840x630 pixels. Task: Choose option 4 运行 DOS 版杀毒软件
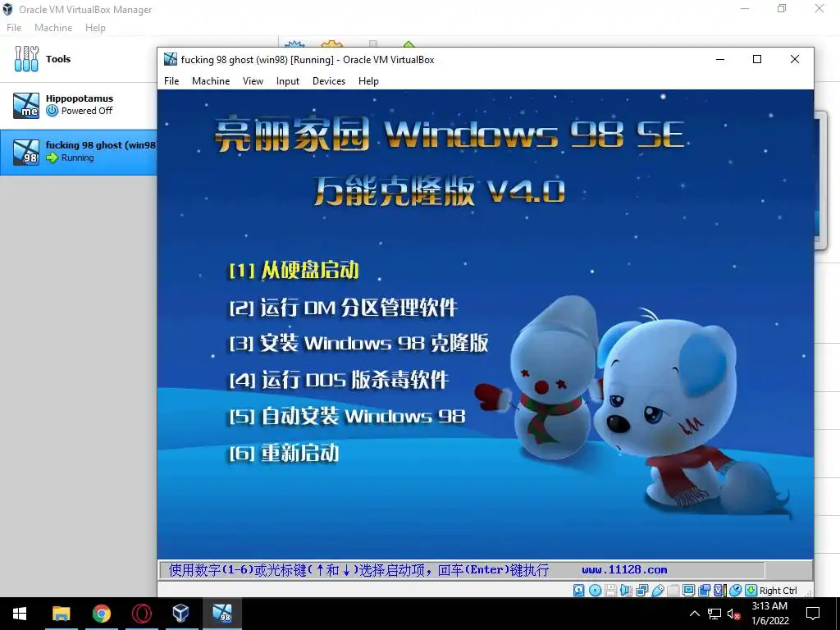[x=339, y=380]
